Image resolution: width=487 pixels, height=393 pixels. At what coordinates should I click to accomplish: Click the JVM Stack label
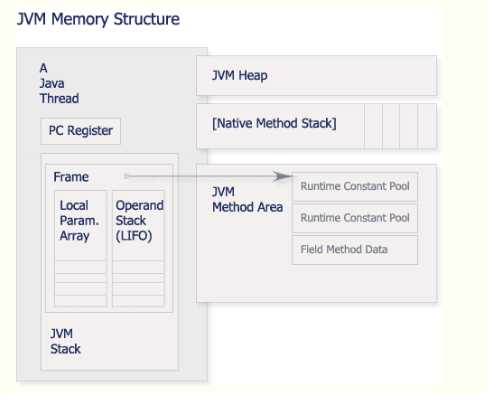65,341
